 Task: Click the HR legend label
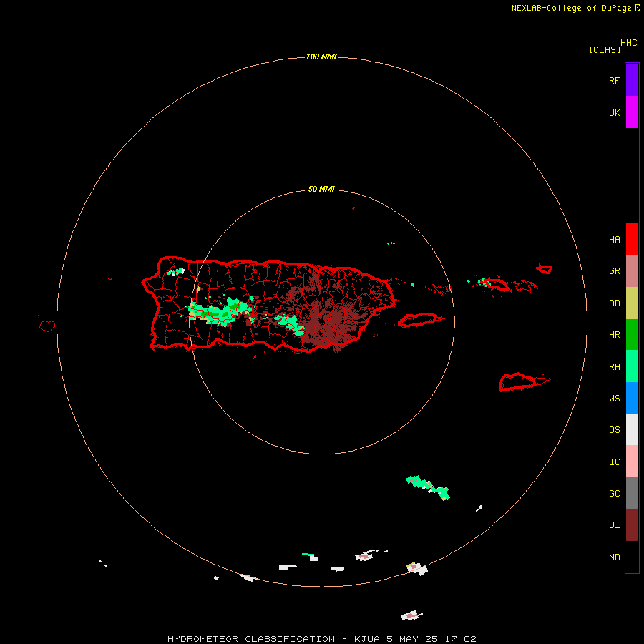614,335
